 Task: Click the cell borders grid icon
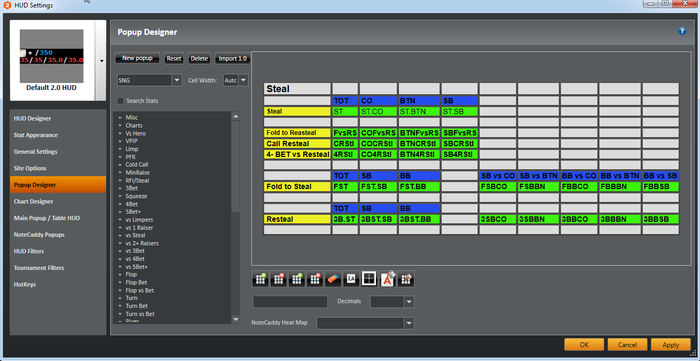(369, 279)
